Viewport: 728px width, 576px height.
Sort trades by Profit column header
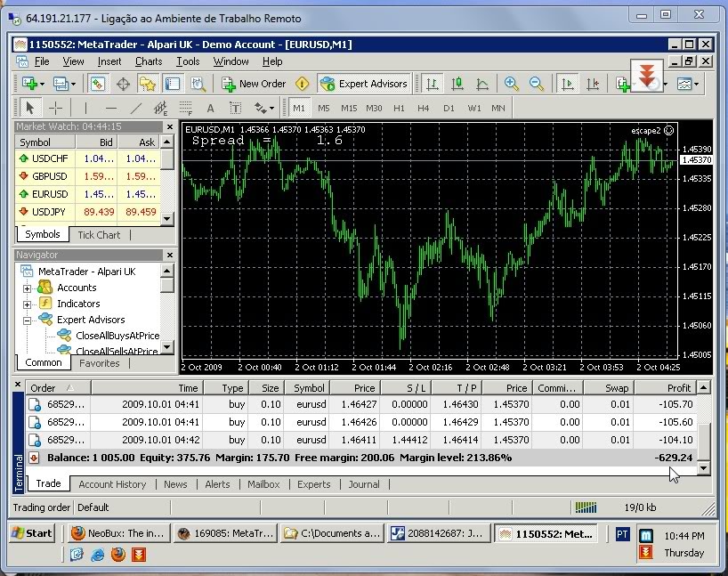666,388
